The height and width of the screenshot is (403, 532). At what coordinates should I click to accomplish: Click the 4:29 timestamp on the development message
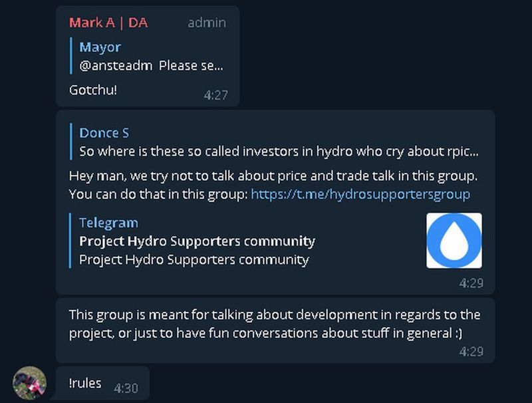tap(471, 351)
